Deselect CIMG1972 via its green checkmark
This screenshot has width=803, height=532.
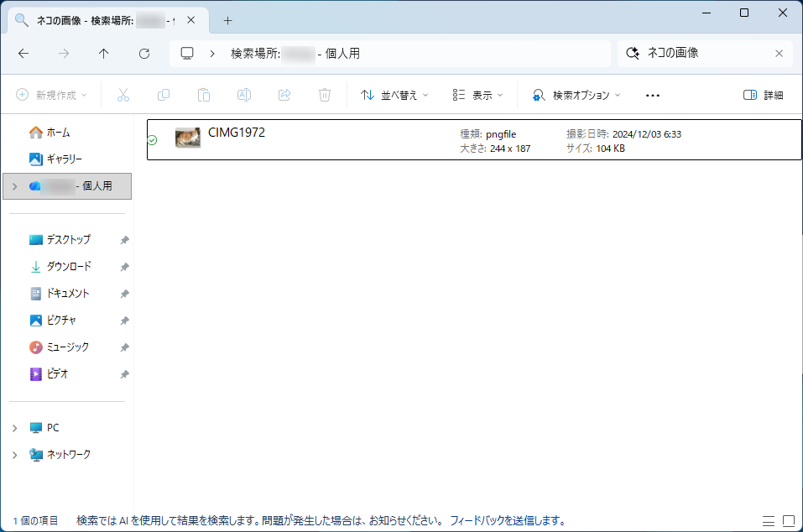tap(153, 140)
